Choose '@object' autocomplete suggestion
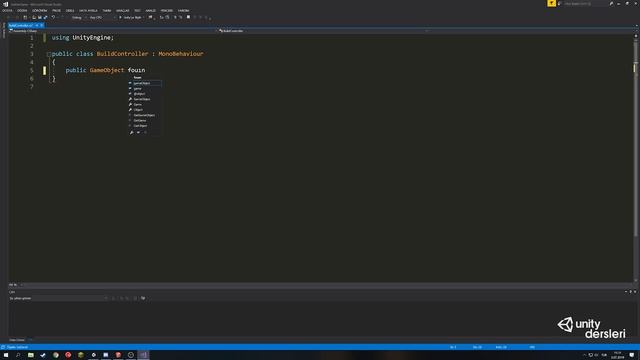Viewport: 640px width, 360px height. coord(139,94)
